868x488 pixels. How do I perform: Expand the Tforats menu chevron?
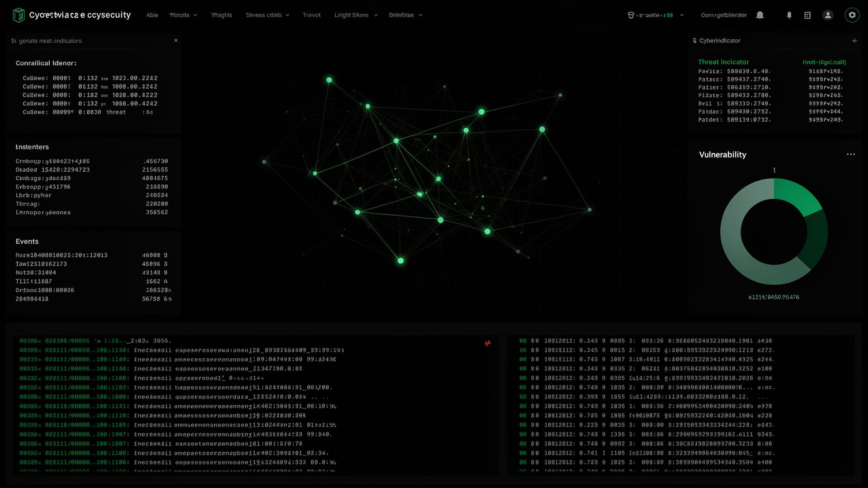tap(195, 15)
